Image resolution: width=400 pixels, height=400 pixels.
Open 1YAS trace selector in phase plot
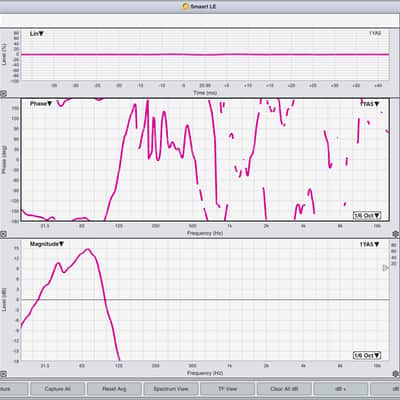coord(369,104)
